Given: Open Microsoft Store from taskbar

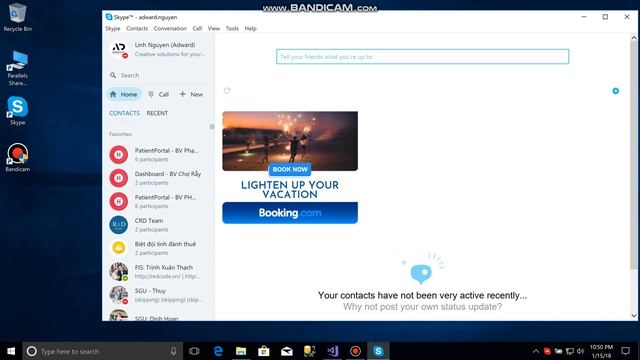Looking at the screenshot, I should [264, 351].
